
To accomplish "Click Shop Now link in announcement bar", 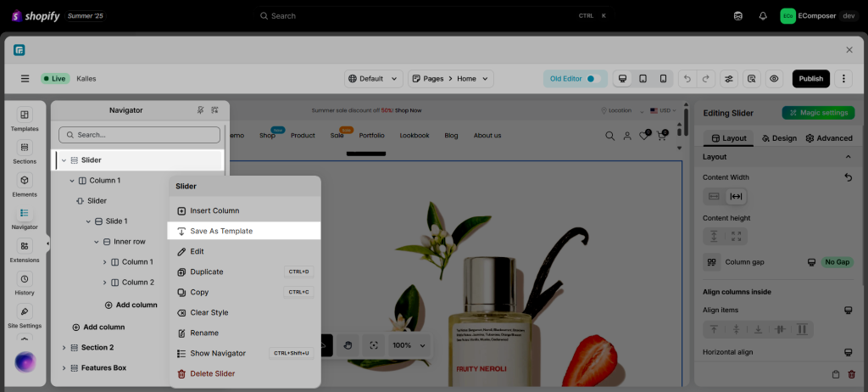I will 408,111.
